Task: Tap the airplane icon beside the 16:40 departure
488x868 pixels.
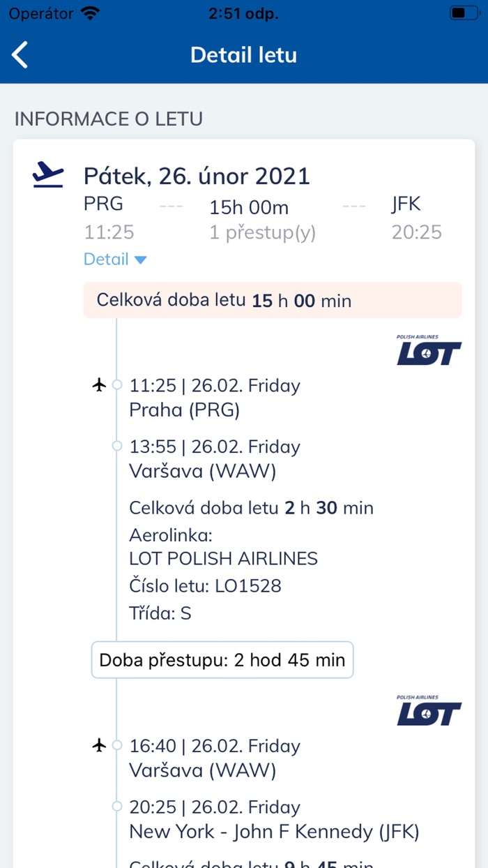Action: coord(100,745)
